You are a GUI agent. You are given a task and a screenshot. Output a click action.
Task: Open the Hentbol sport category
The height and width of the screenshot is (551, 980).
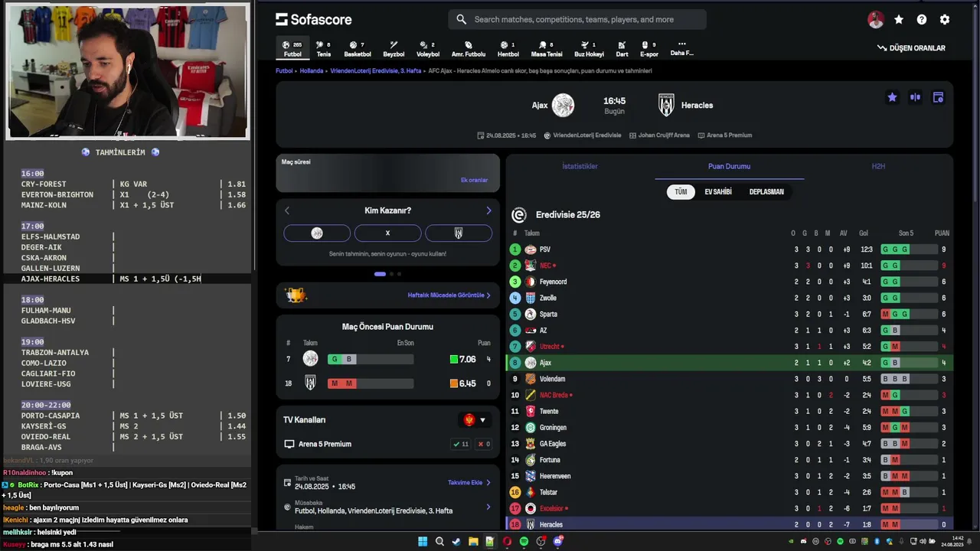508,49
